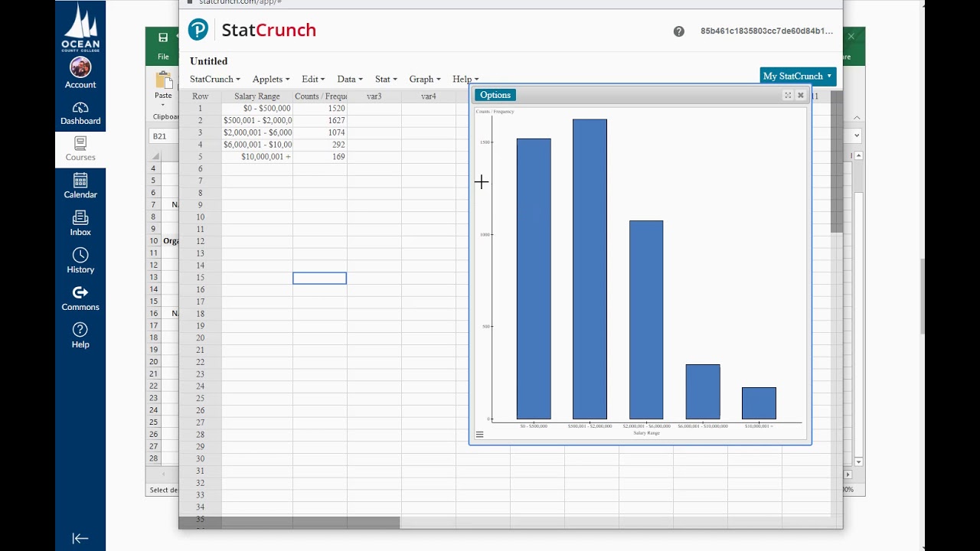Collapse the navigation sidebar arrow
This screenshot has width=980, height=551.
click(80, 539)
